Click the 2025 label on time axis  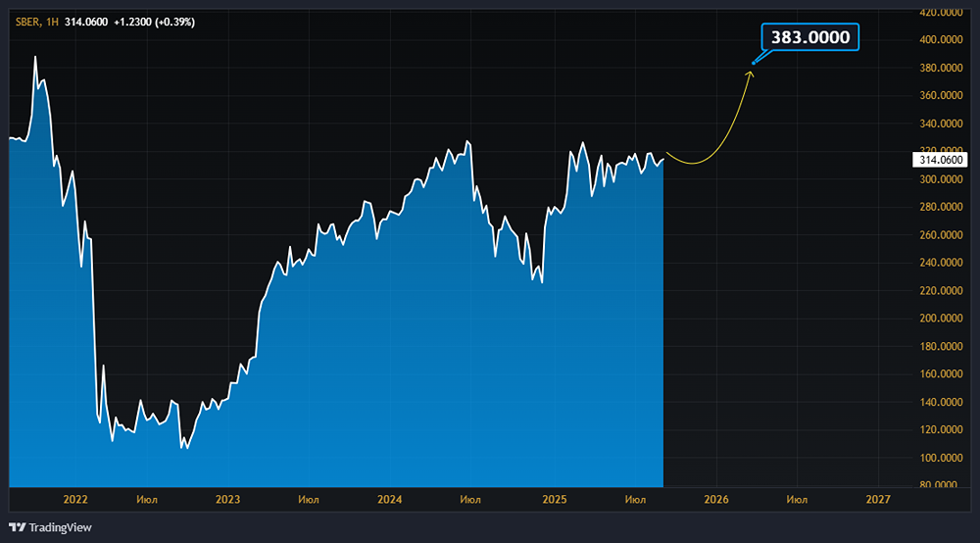click(555, 499)
